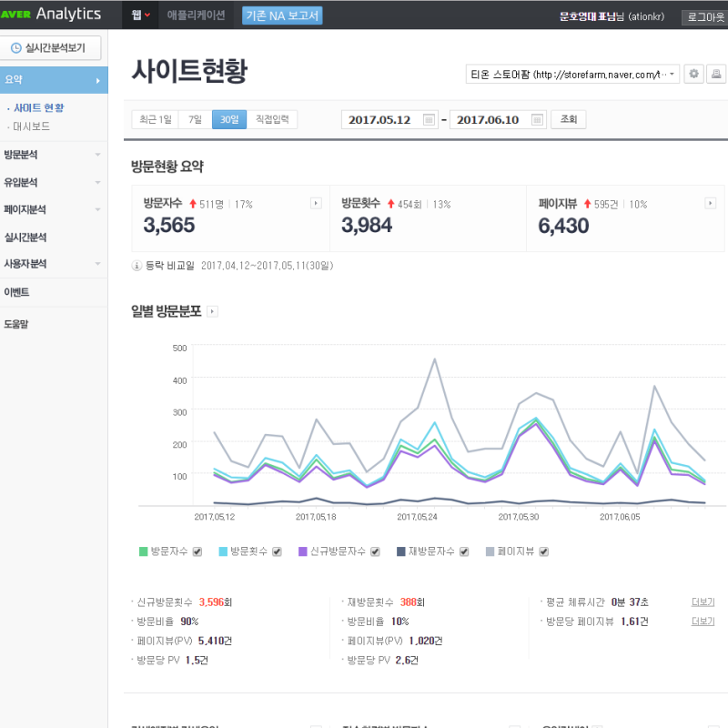Viewport: 728px width, 728px height.
Task: Click the 방문자수 value 3,565
Action: [169, 225]
